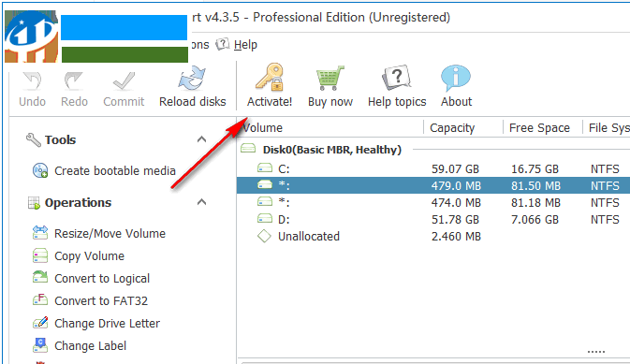Click the Unallocated diamond icon
The image size is (630, 364).
(264, 236)
